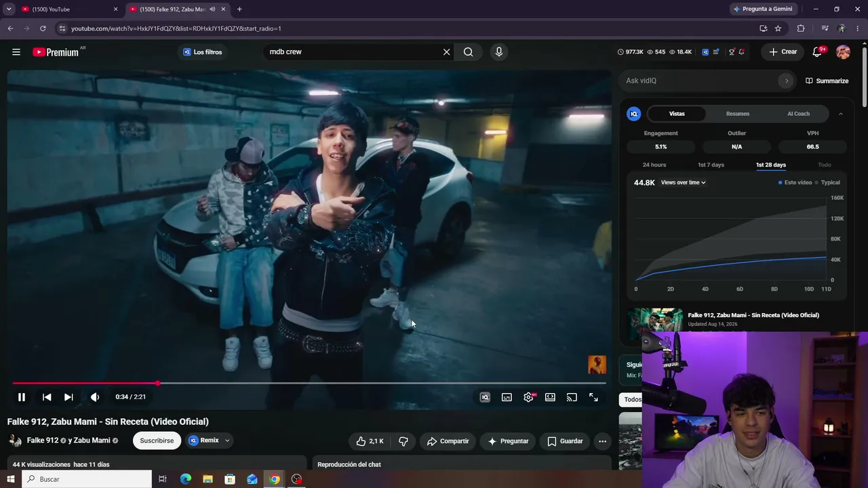
Task: Save video with Guardar
Action: [565, 441]
